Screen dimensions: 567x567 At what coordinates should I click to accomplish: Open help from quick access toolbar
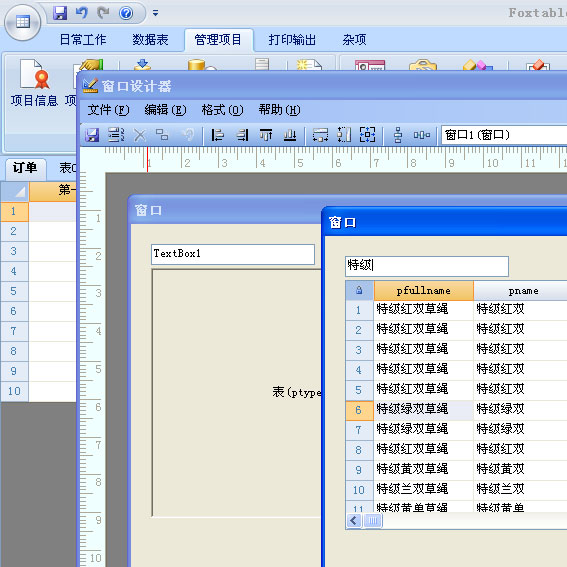pyautogui.click(x=126, y=13)
